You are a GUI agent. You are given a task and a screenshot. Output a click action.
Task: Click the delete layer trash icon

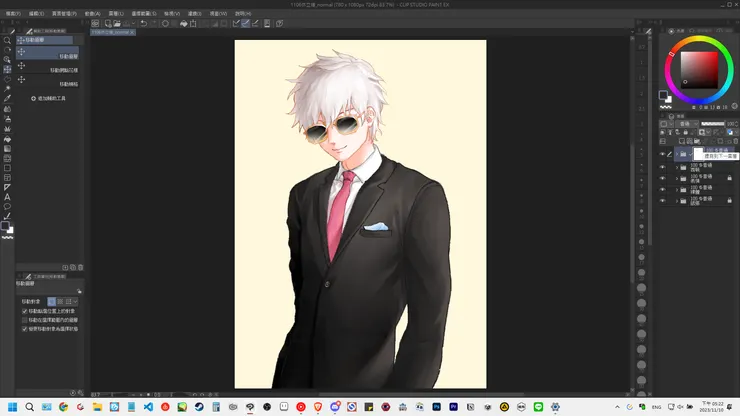pos(735,141)
